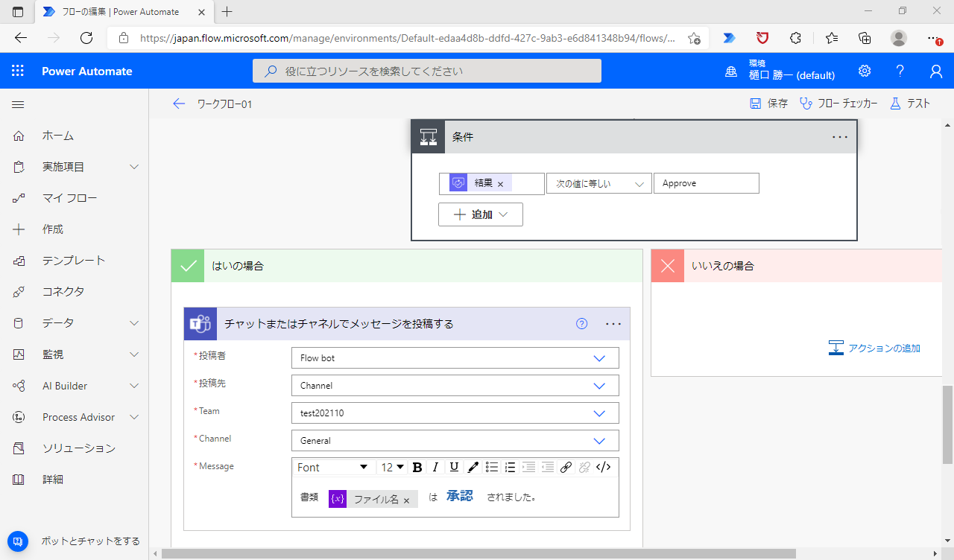
Task: Open the app launcher waffle icon
Action: point(18,71)
